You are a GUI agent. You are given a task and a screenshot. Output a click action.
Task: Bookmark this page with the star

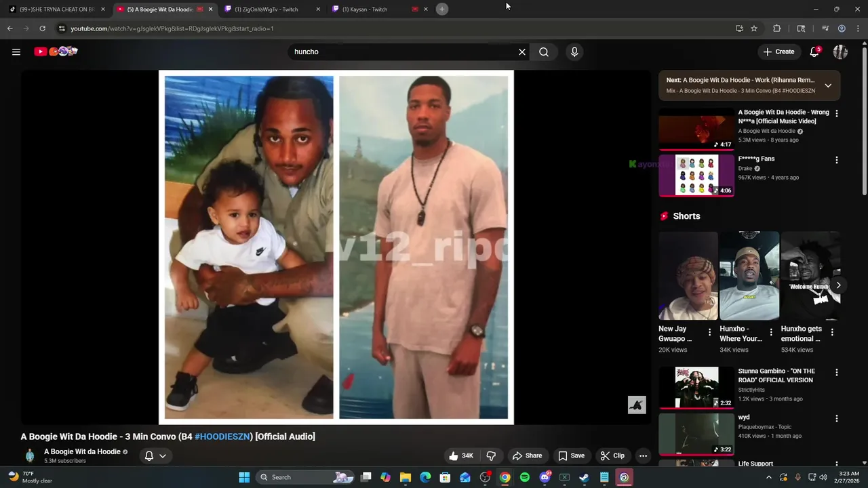(754, 28)
